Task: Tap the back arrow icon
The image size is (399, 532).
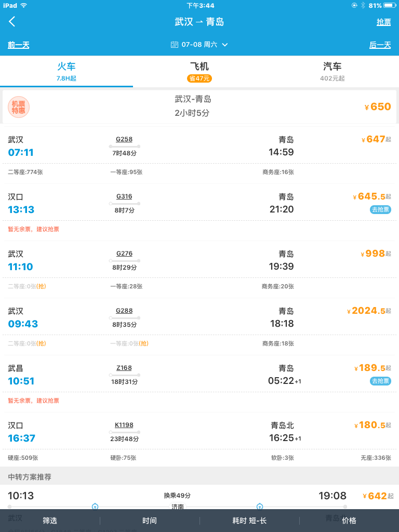Action: (12, 22)
